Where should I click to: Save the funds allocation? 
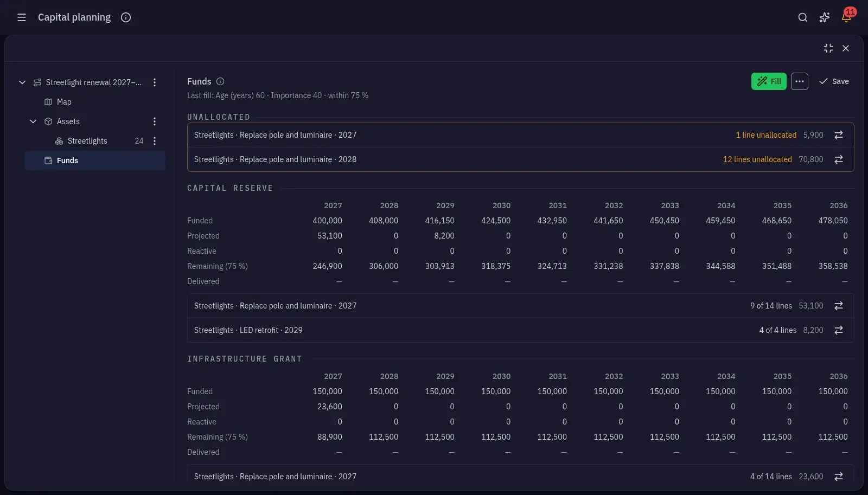[834, 81]
